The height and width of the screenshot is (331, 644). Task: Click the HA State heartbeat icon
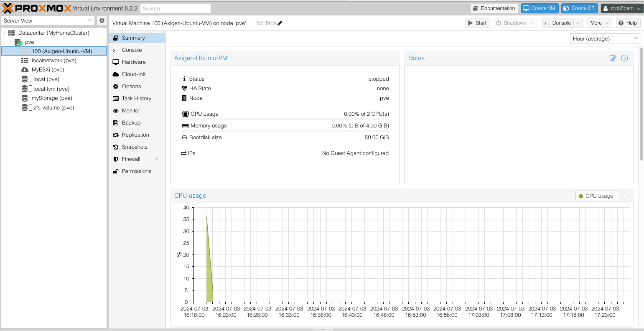click(x=184, y=89)
